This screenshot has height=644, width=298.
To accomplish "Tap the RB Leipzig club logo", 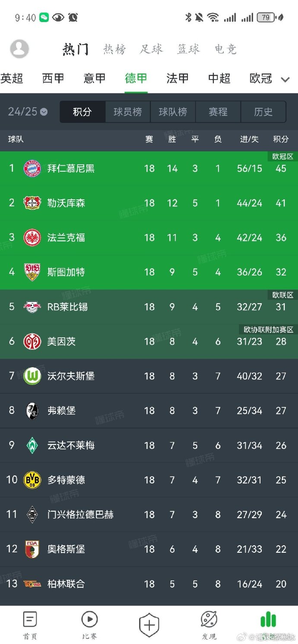I will (x=32, y=307).
